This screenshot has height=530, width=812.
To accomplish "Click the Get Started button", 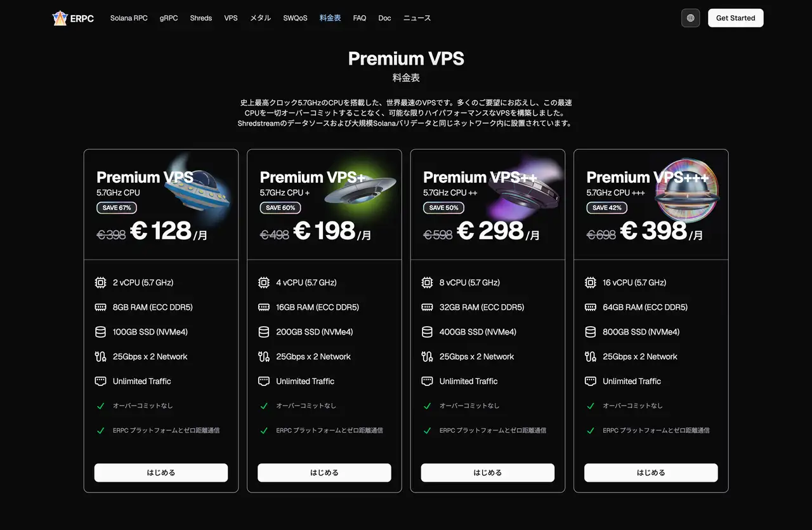I will [x=735, y=18].
